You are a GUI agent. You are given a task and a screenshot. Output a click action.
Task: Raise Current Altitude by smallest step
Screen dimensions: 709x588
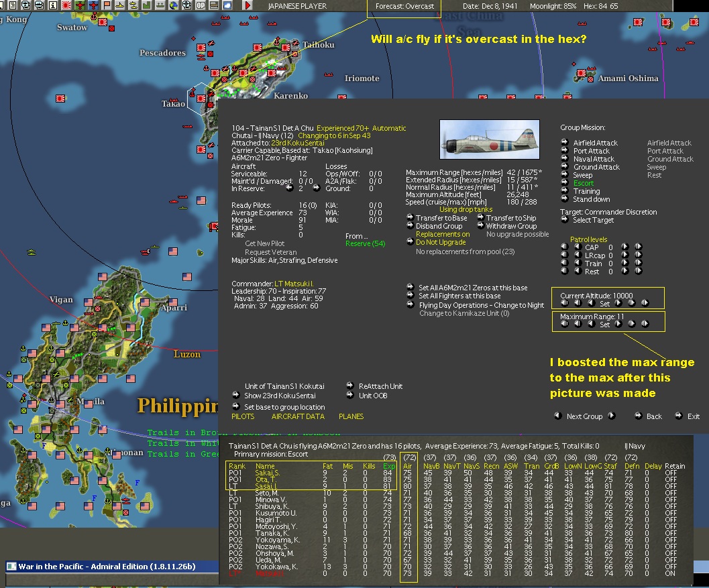(x=618, y=303)
